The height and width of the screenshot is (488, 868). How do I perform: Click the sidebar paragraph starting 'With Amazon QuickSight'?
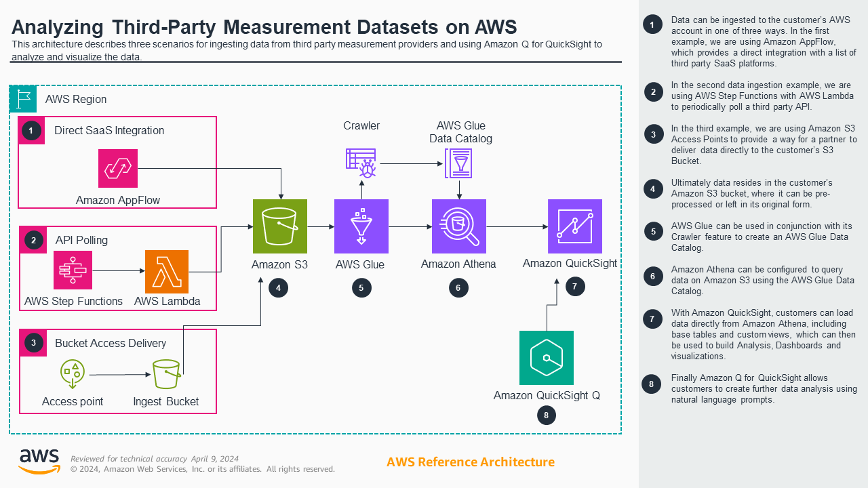click(x=763, y=335)
